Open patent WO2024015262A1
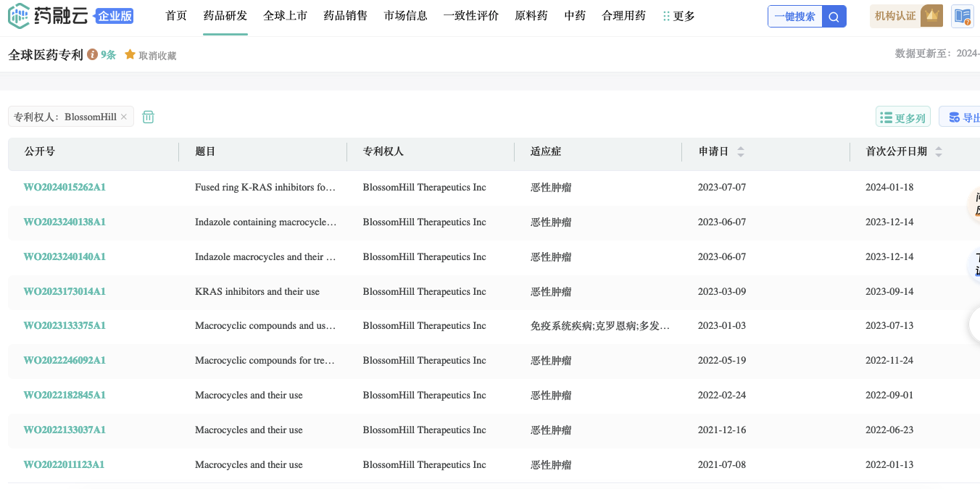The image size is (980, 489). 65,187
